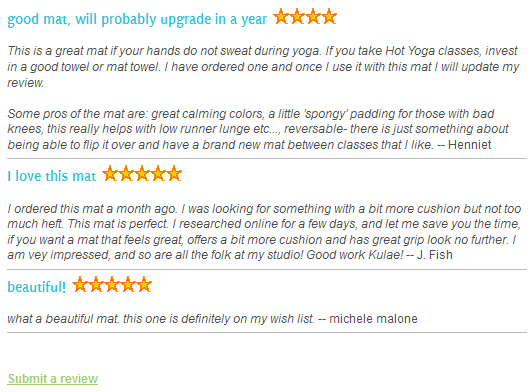This screenshot has width=530, height=392.
Task: Click the middle star beside 'beautiful!' heading
Action: coord(112,284)
